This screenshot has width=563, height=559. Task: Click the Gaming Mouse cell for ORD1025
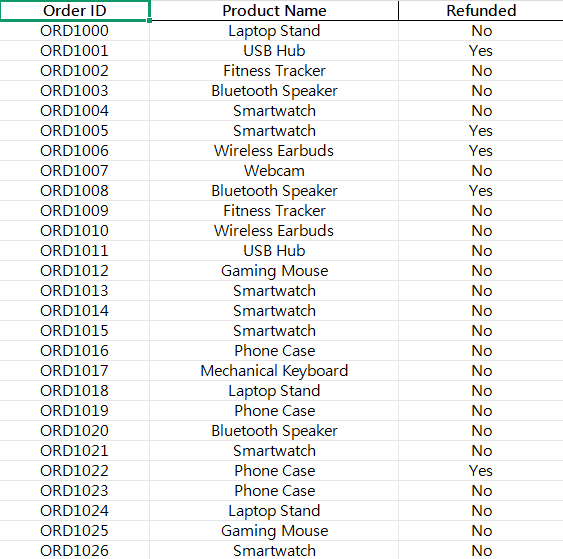coord(274,531)
